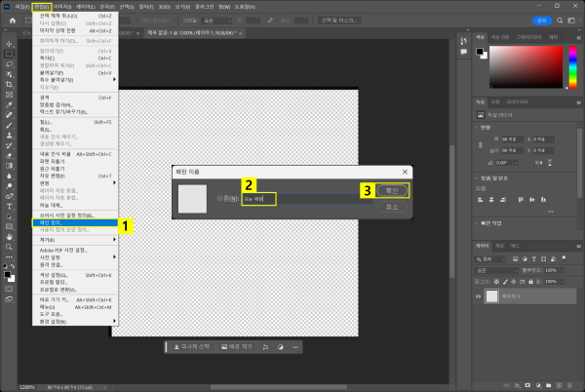This screenshot has height=392, width=585.
Task: Open the Comments panel icon
Action: pyautogui.click(x=463, y=53)
